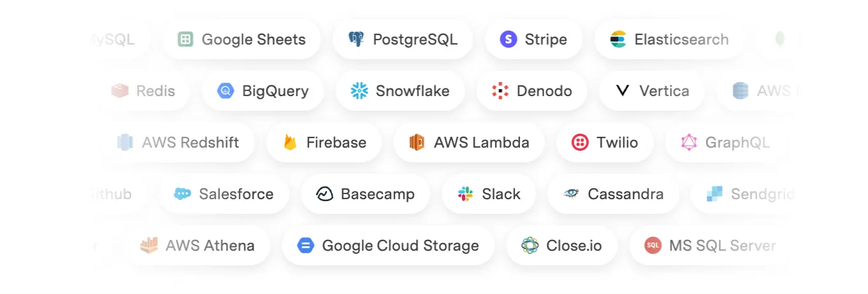Click the AWS Lambda orange icon
Screen dimensions: 868x294
click(x=417, y=143)
